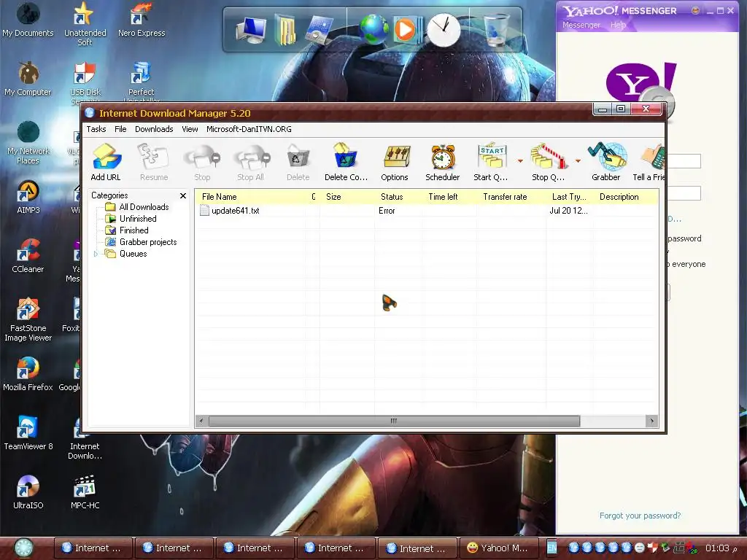Screen dimensions: 747x560
Task: Open the Grabber tool
Action: tap(606, 162)
